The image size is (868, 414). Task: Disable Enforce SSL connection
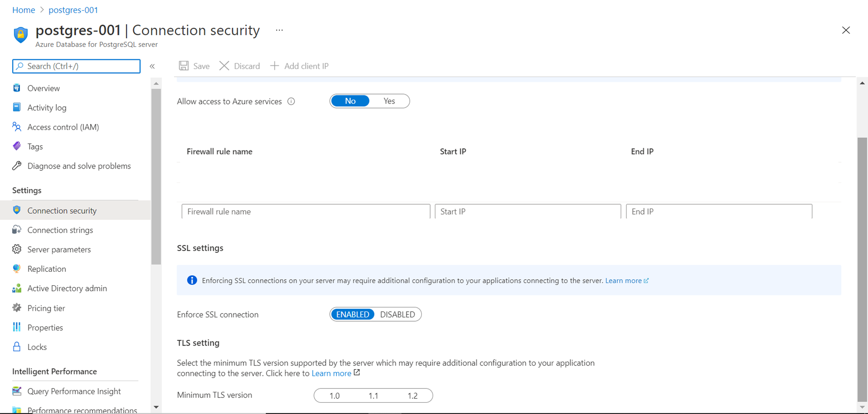coord(397,314)
